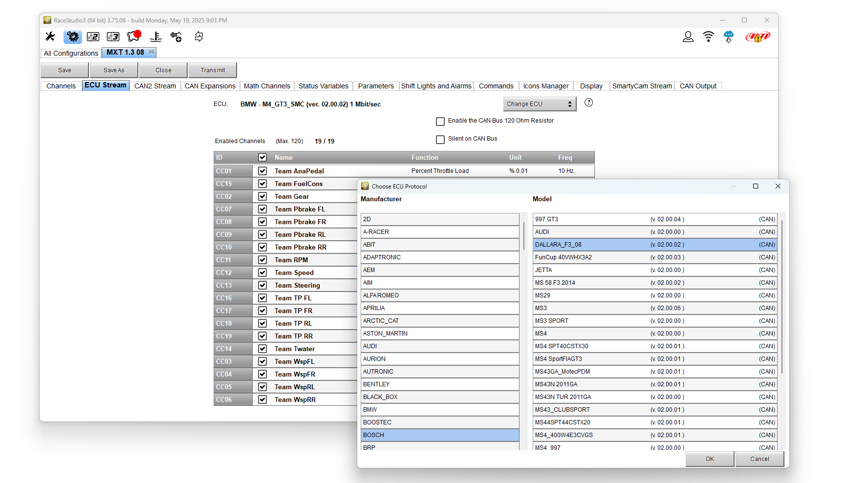The width and height of the screenshot is (868, 483).
Task: Uncheck the Team Twater channel
Action: pyautogui.click(x=262, y=349)
